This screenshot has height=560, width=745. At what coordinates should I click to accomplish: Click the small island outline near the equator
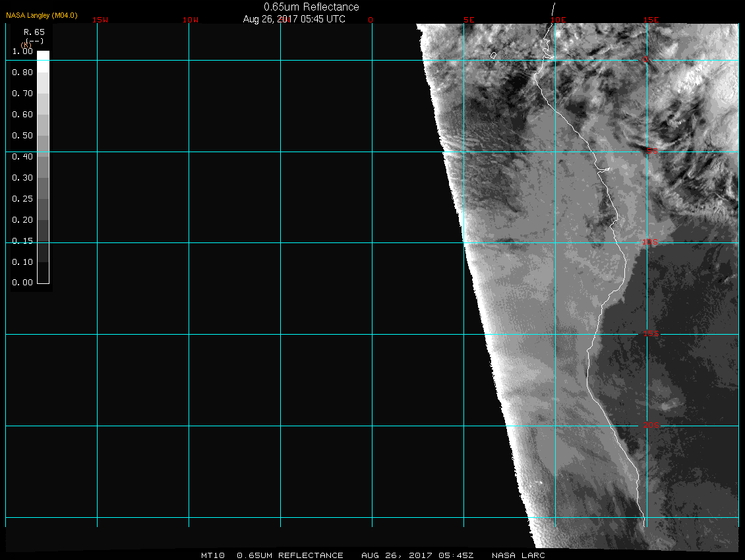[494, 55]
